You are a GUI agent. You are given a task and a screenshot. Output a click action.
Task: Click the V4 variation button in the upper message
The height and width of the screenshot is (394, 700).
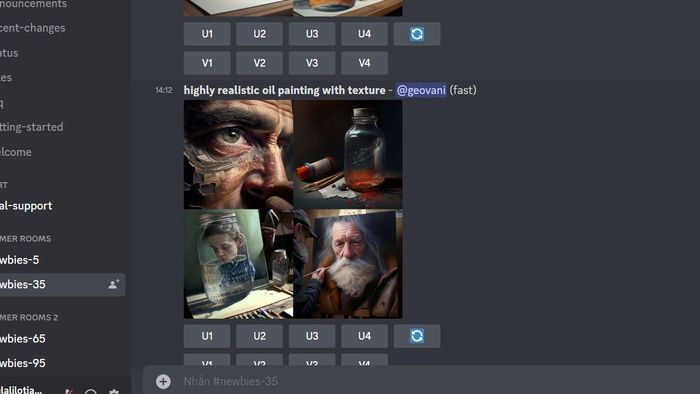tap(364, 63)
